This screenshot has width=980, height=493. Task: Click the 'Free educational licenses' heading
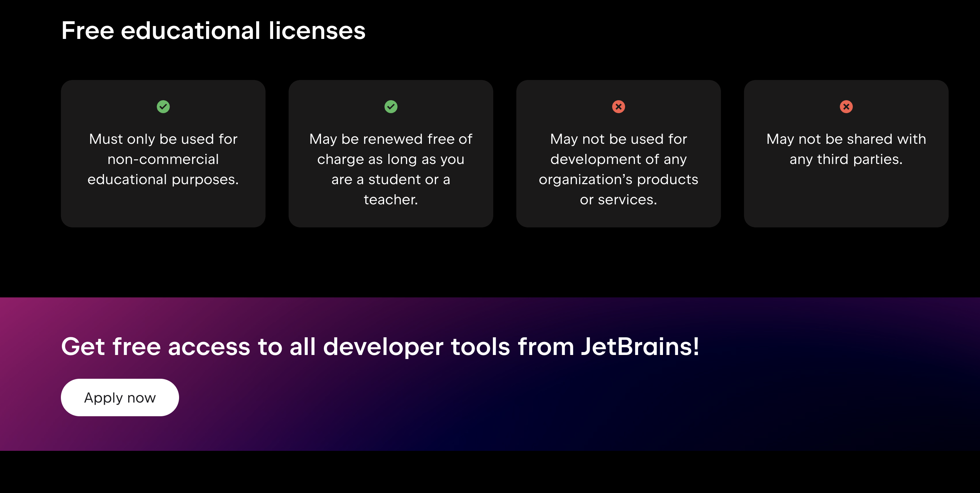[213, 30]
